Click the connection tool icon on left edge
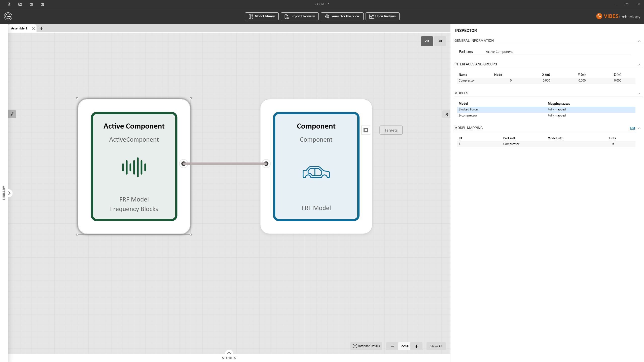 coord(12,114)
